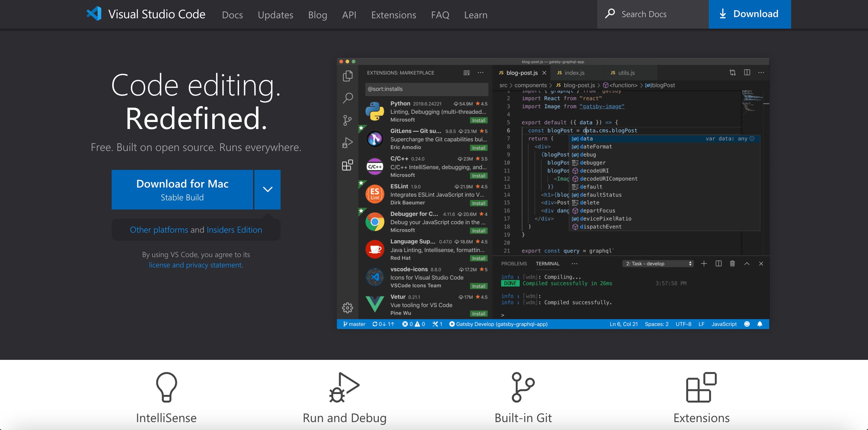This screenshot has width=868, height=430.
Task: Close the terminal panel with X icon
Action: point(761,264)
